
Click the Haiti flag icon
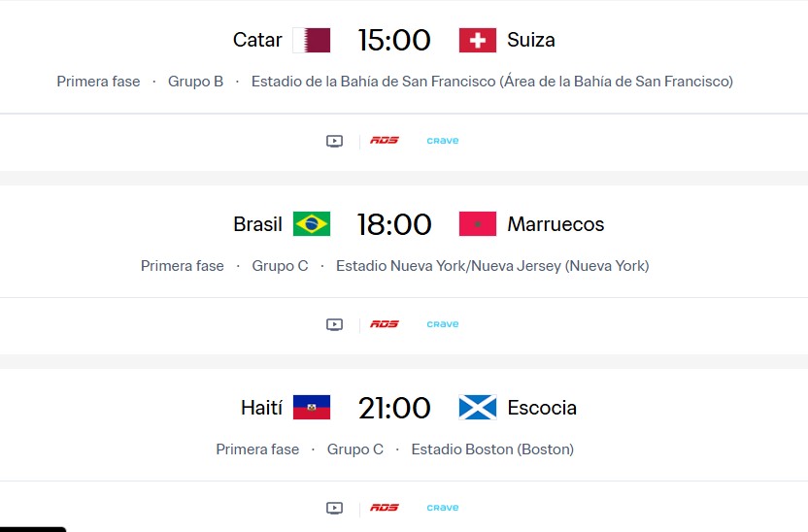(312, 408)
